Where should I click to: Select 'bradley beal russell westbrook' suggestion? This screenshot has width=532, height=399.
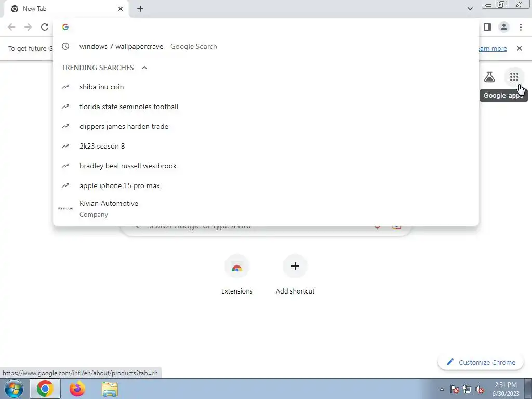pos(266,166)
